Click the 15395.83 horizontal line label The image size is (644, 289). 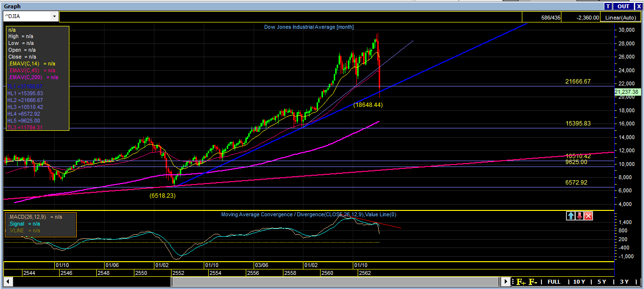click(x=578, y=124)
